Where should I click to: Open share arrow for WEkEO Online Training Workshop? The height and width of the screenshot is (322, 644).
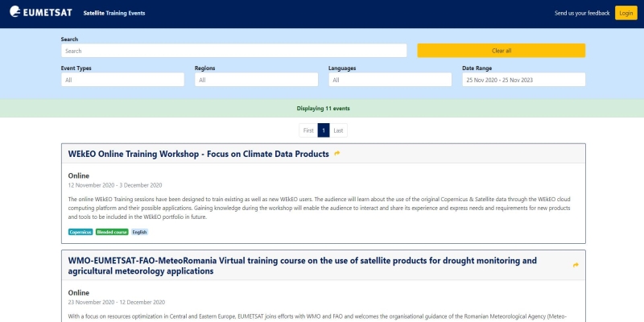click(337, 154)
